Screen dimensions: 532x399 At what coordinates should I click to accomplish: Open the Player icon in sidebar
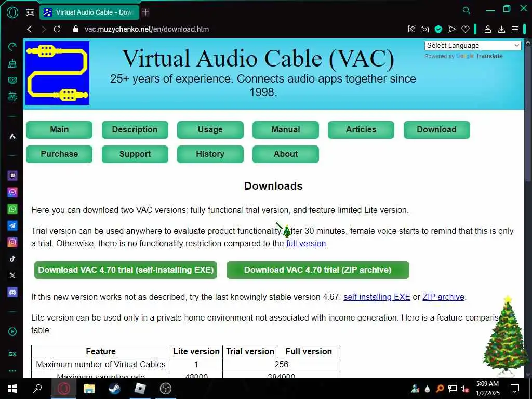[12, 331]
